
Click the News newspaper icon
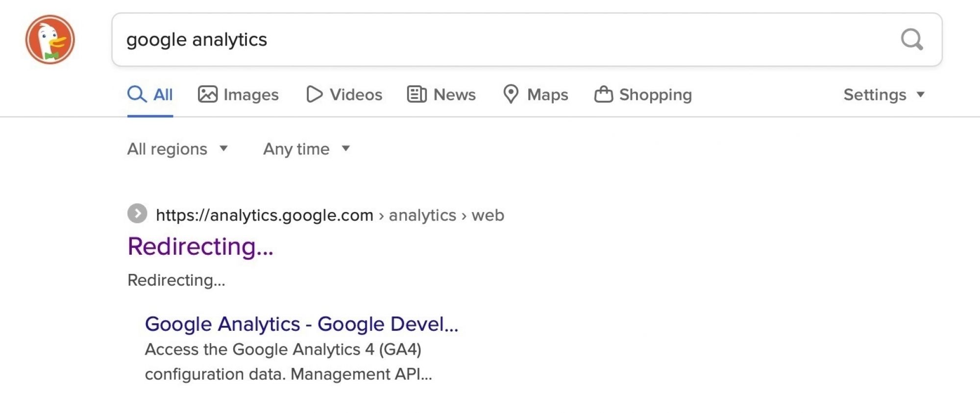[416, 94]
